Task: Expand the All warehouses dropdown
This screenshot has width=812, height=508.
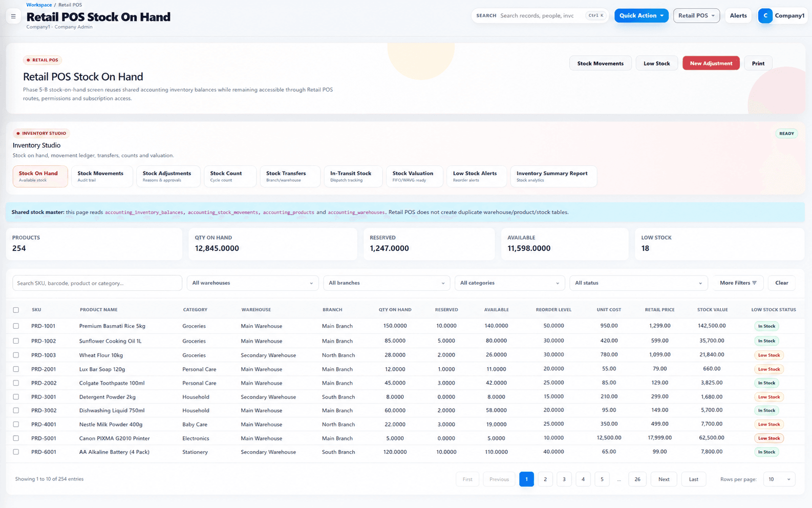Action: tap(252, 283)
